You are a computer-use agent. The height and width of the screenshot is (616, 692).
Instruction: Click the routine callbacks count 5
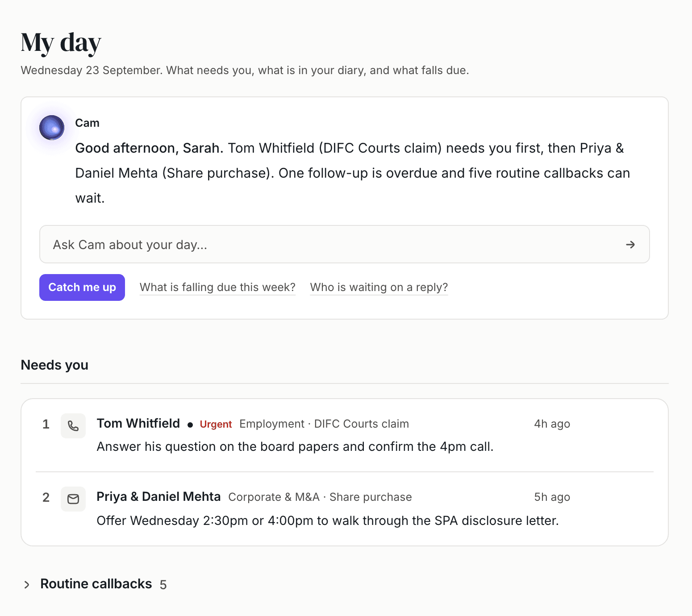click(x=163, y=585)
